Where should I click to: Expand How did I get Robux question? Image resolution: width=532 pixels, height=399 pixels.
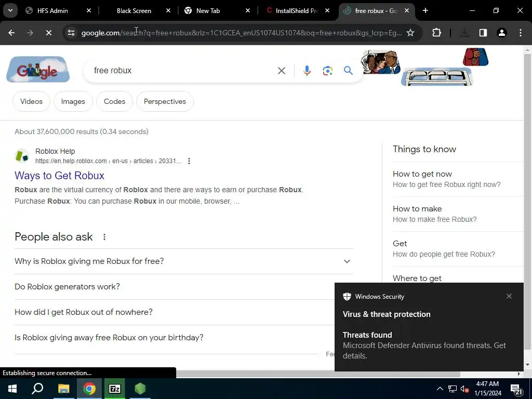click(175, 312)
